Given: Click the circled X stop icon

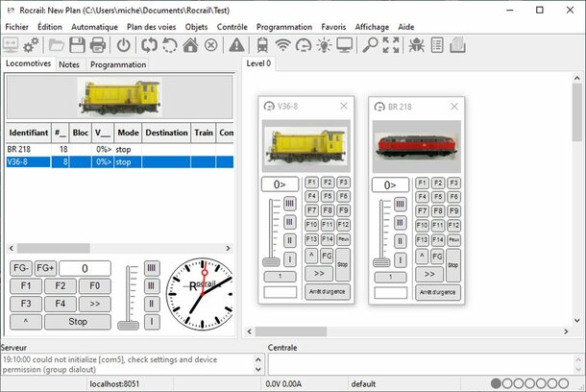Looking at the screenshot, I should (210, 45).
